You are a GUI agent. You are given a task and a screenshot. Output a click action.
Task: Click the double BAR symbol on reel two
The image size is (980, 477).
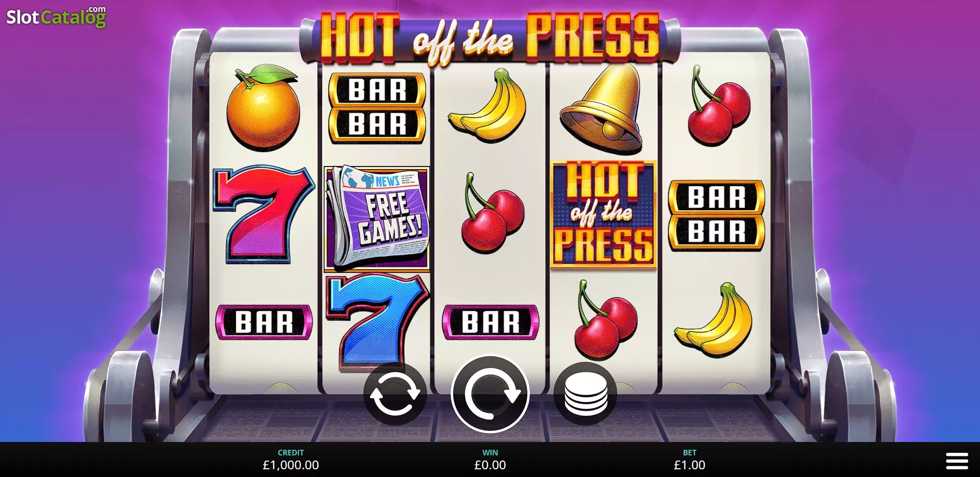[x=377, y=107]
